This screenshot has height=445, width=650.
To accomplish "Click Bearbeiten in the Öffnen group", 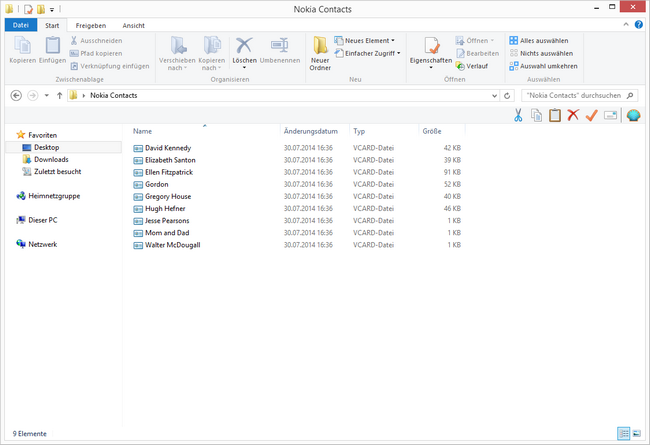I will (477, 53).
